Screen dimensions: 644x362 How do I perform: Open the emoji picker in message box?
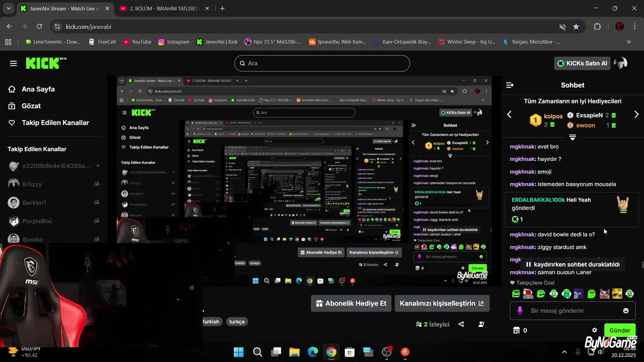click(x=626, y=311)
